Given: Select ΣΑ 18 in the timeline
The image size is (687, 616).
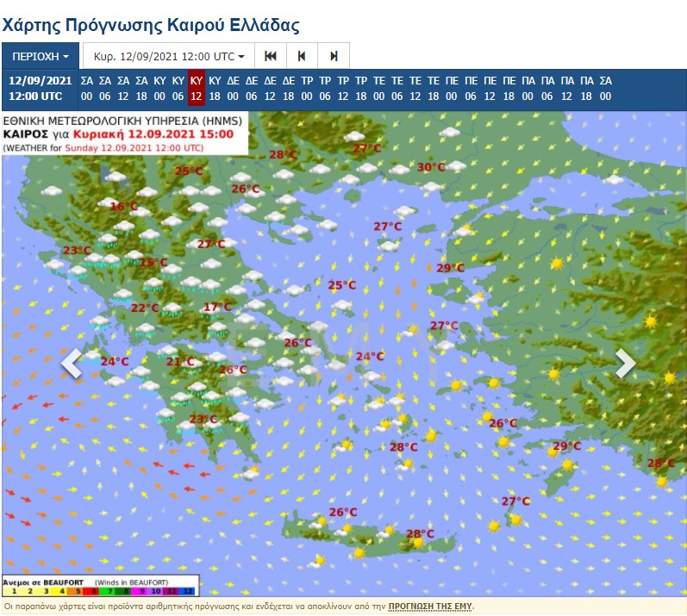Looking at the screenshot, I should (141, 88).
